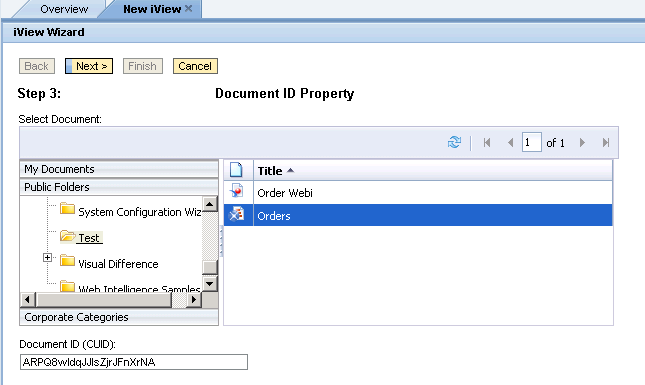Click folder tree scroll up arrow

pyautogui.click(x=210, y=204)
